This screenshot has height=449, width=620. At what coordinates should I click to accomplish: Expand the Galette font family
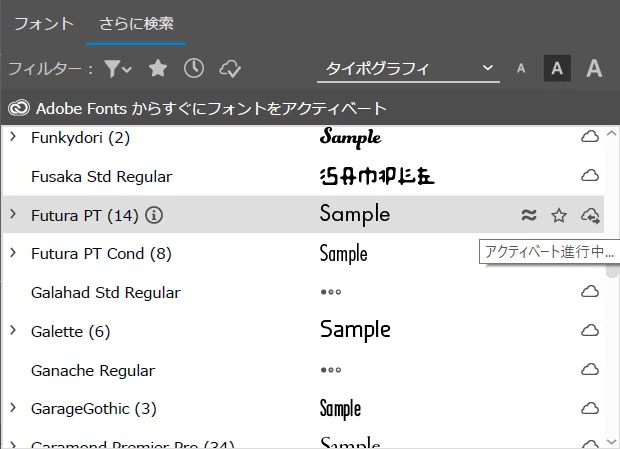pyautogui.click(x=13, y=330)
